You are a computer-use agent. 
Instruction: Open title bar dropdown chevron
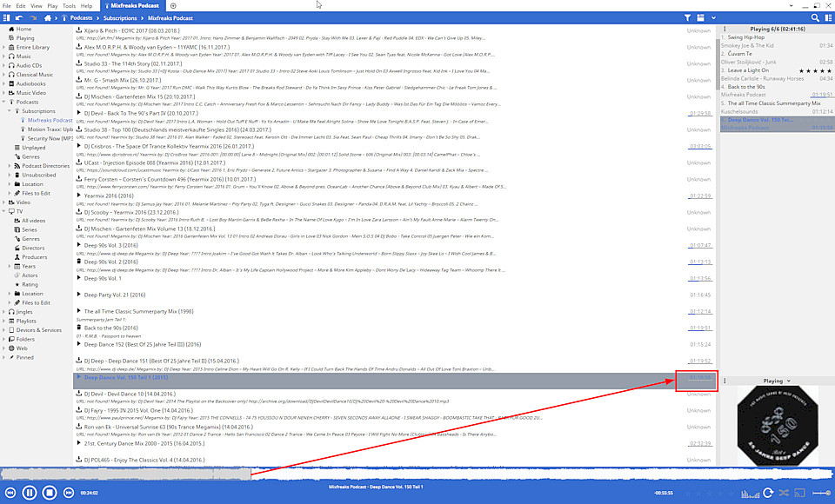coord(791,6)
